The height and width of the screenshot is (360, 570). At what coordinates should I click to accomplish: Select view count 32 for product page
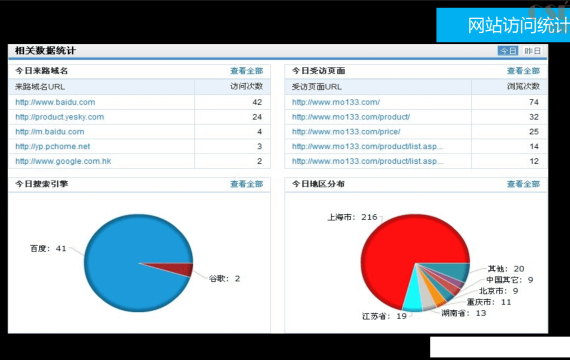[x=534, y=117]
